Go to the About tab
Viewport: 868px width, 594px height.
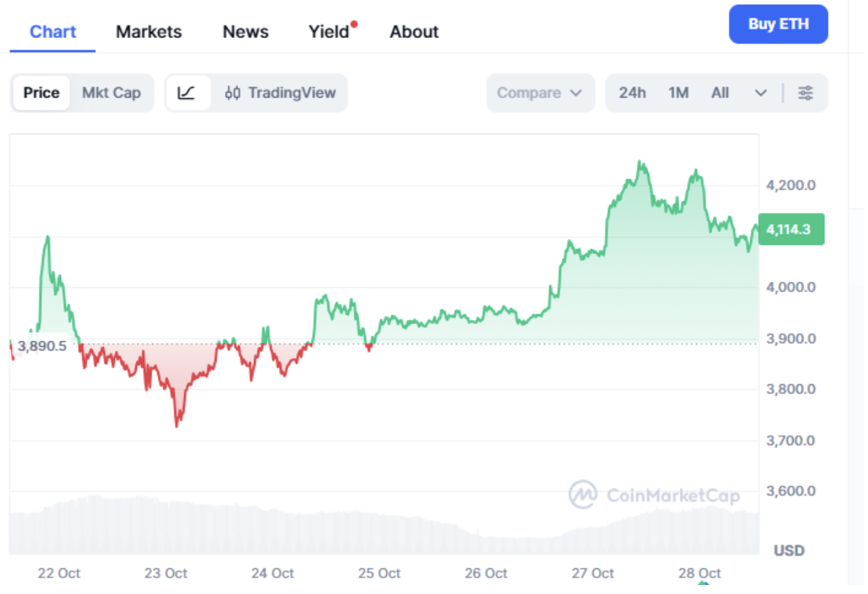[x=414, y=32]
